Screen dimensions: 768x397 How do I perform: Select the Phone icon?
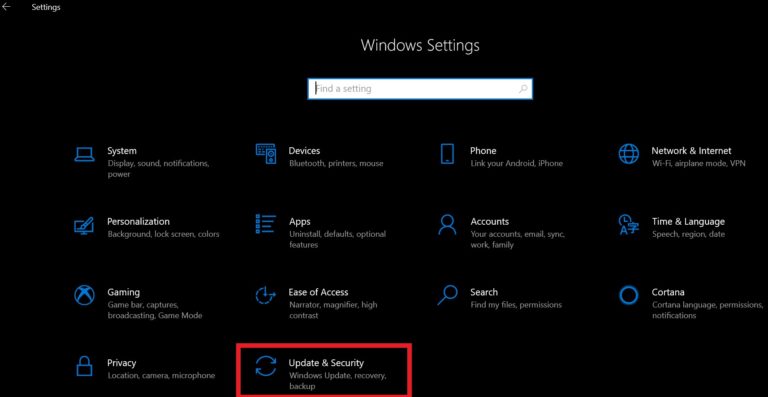click(447, 154)
